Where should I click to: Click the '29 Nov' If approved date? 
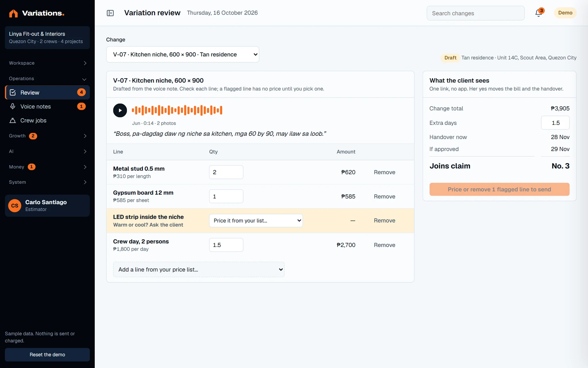(560, 149)
